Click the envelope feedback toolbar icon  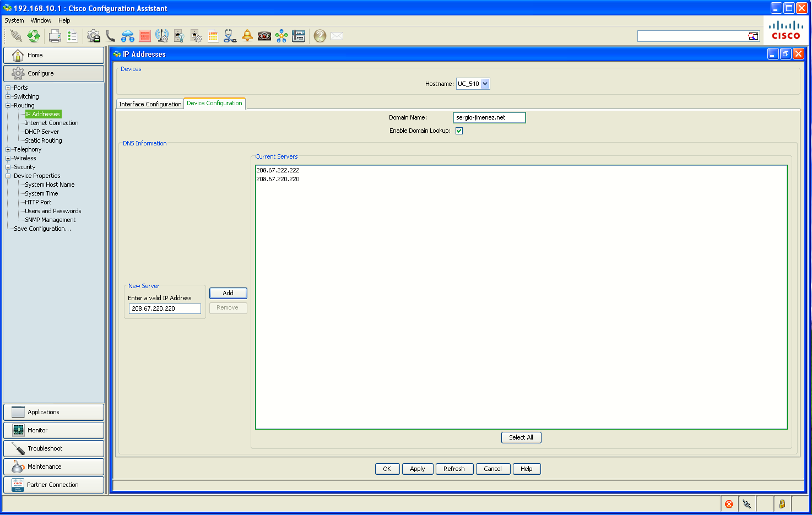pos(337,36)
